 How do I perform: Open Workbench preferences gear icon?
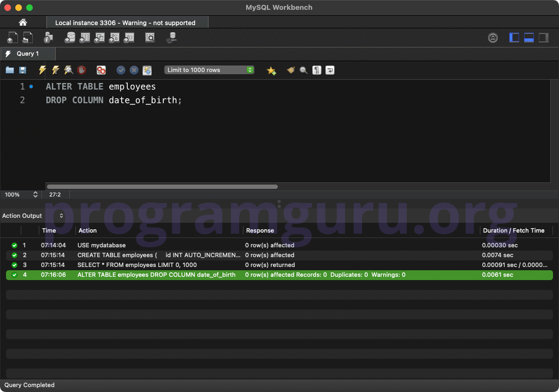493,38
